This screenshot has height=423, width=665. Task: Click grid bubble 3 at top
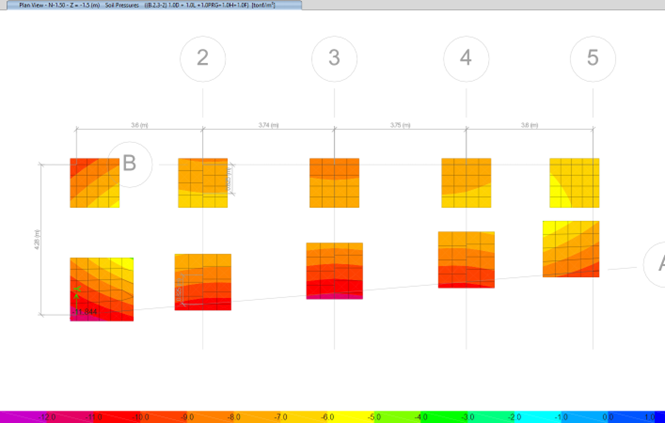334,58
